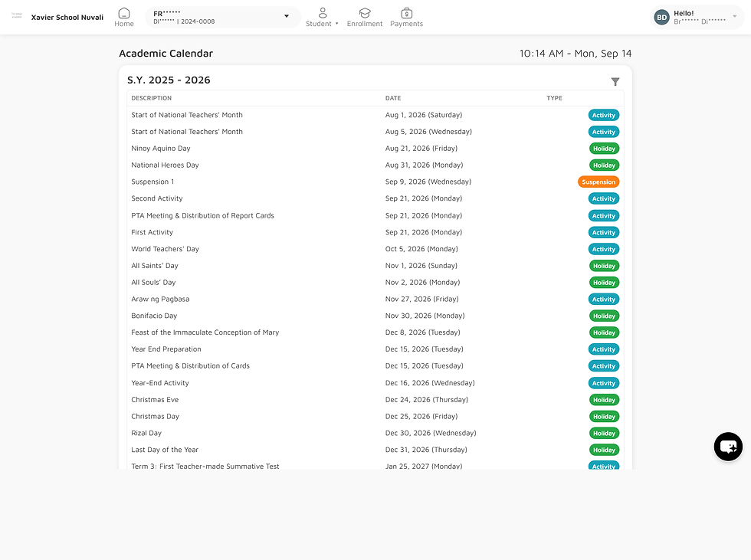751x560 pixels.
Task: Click the '10:14 AM - Mon, Sep 14' clock
Action: (x=576, y=53)
